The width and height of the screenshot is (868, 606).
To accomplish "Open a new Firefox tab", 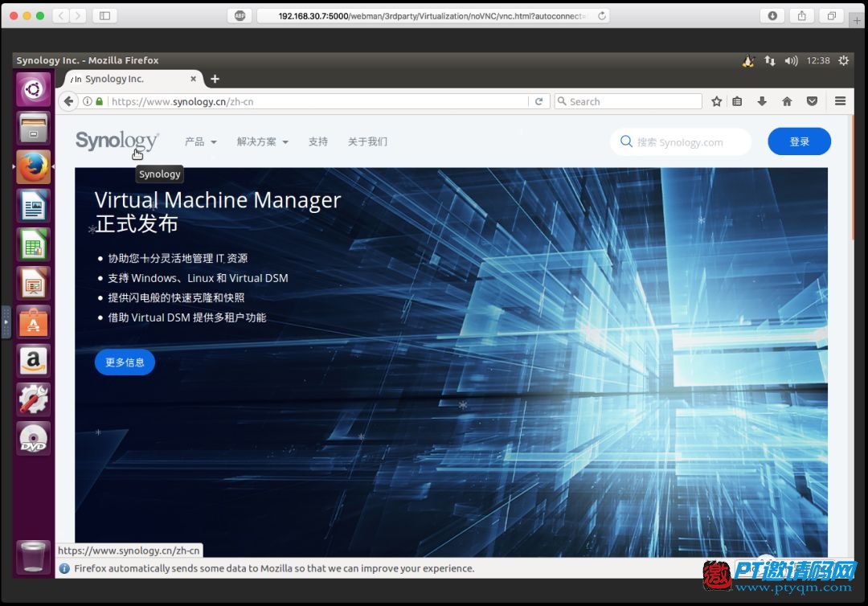I will coord(215,79).
